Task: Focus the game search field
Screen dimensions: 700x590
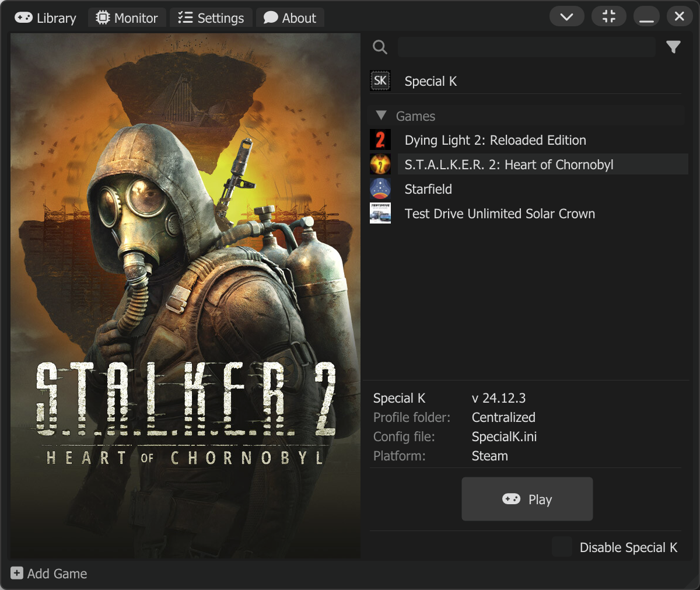Action: coord(527,47)
